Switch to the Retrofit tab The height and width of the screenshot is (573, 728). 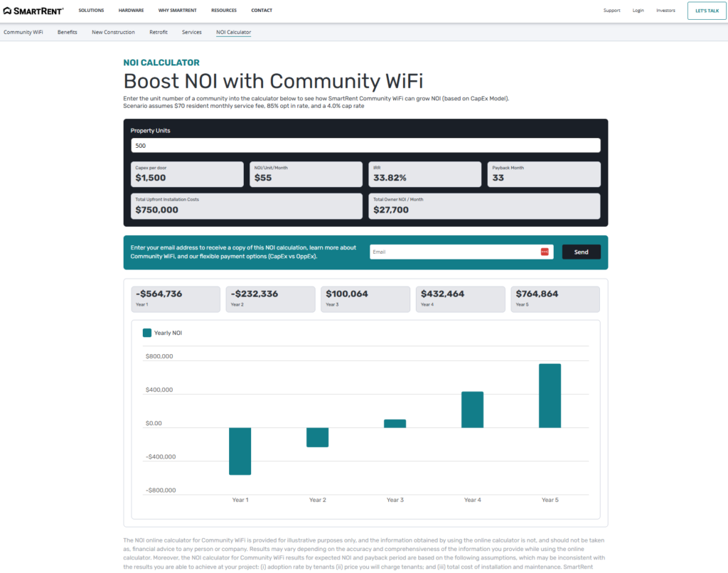coord(158,32)
